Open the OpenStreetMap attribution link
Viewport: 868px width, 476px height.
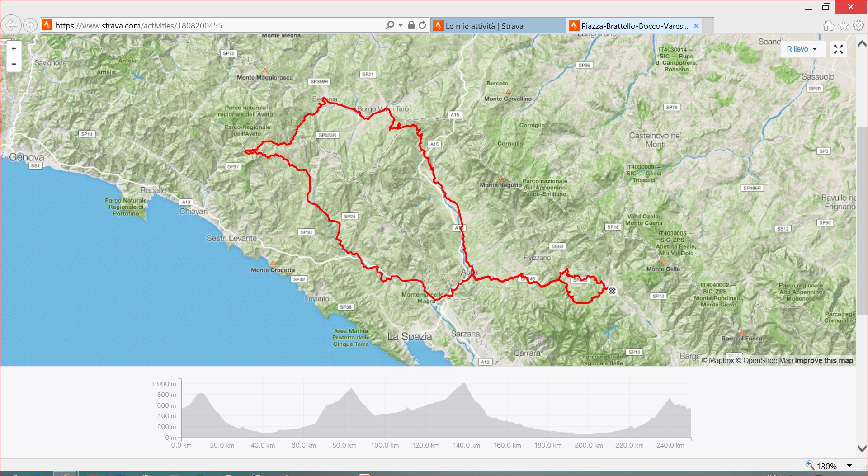coord(764,360)
